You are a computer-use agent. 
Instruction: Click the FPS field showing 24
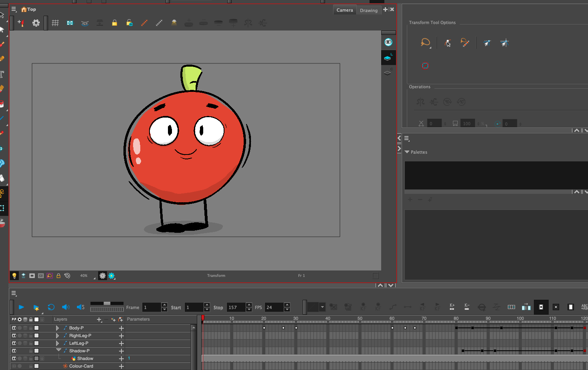coord(275,307)
